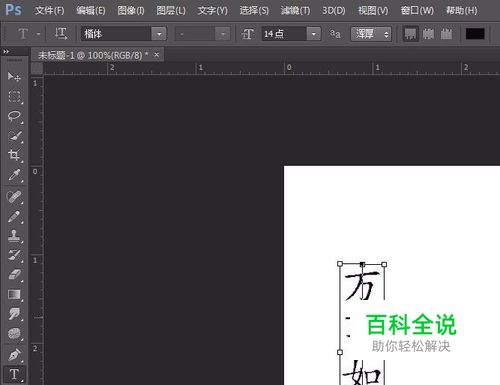Close the 未标题-1 document tab
The width and height of the screenshot is (500, 385).
coord(157,54)
